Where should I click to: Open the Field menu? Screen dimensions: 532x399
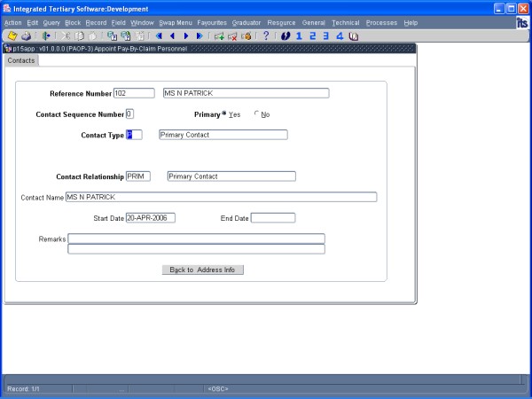click(119, 23)
